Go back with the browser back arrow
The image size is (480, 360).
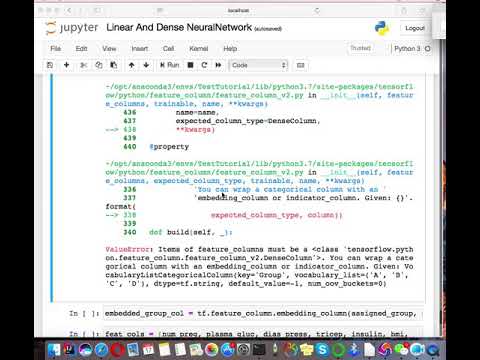click(x=69, y=11)
